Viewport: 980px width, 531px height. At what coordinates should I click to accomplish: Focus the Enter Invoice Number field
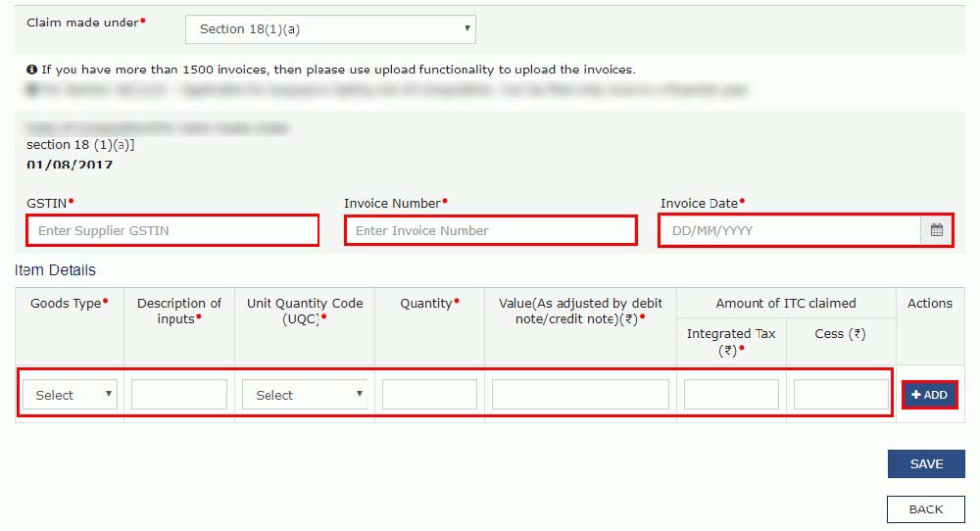(x=490, y=231)
